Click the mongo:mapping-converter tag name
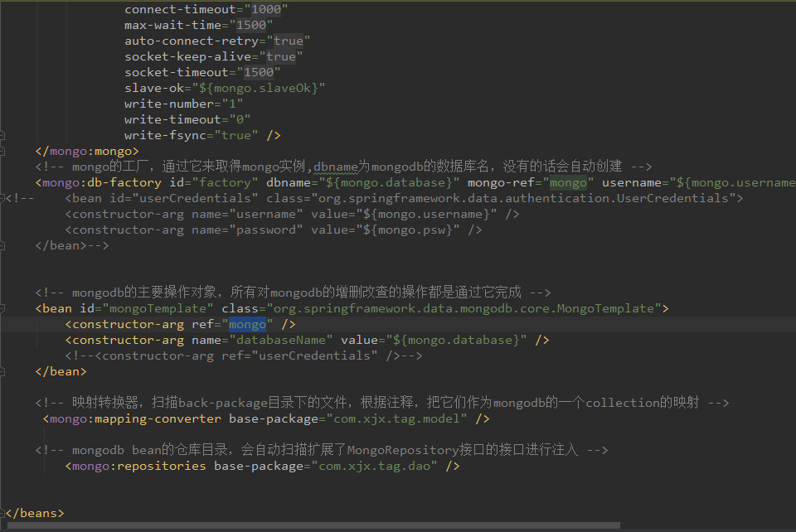 pyautogui.click(x=135, y=418)
